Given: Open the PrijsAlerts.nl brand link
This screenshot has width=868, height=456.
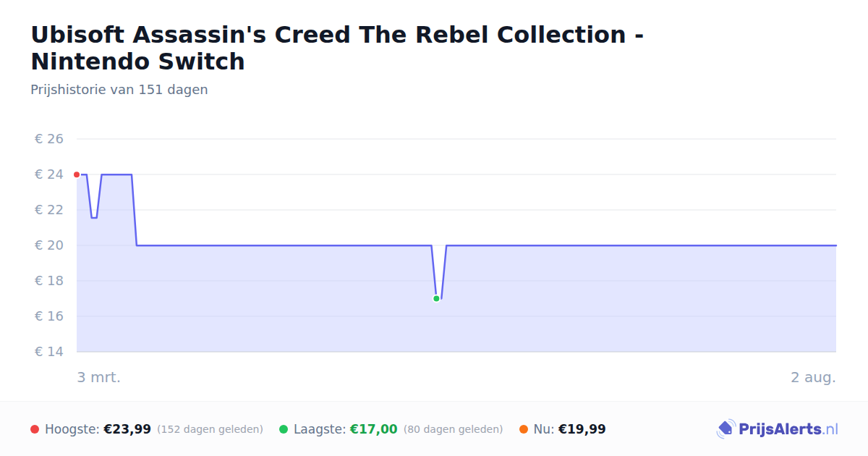Looking at the screenshot, I should pyautogui.click(x=778, y=429).
